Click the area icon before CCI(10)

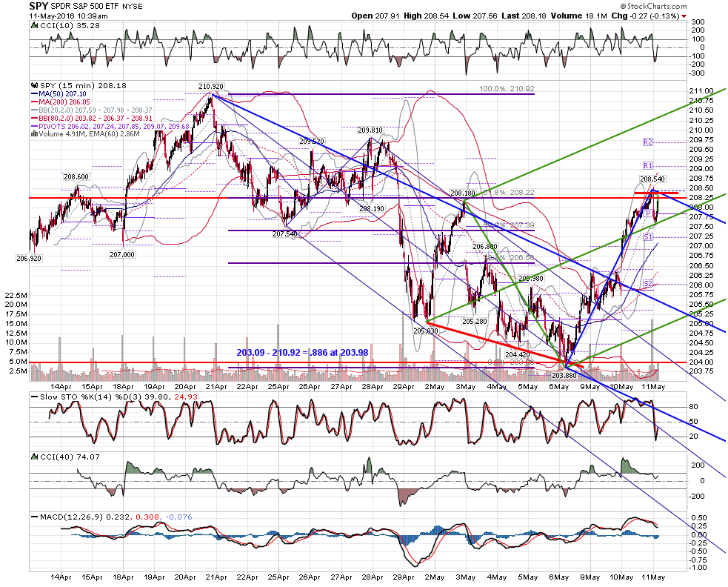[x=34, y=25]
